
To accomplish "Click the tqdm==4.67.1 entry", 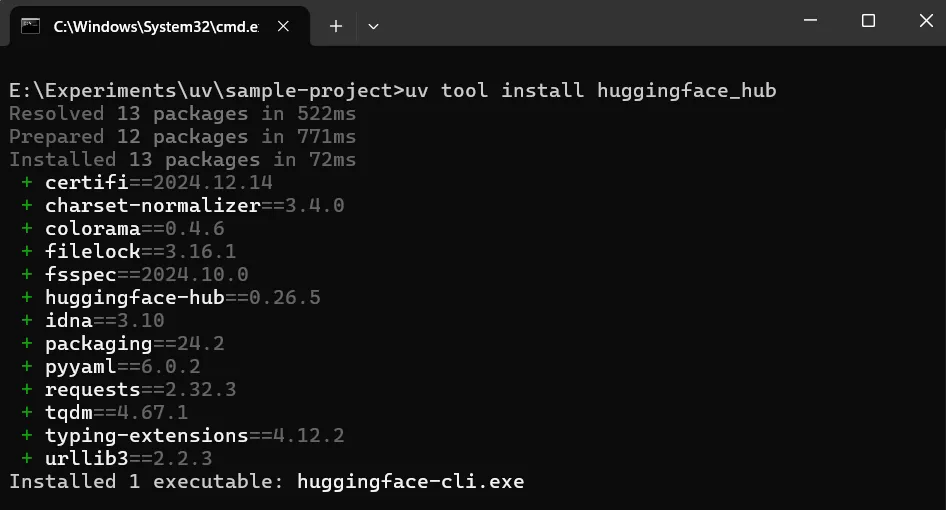I will [116, 412].
